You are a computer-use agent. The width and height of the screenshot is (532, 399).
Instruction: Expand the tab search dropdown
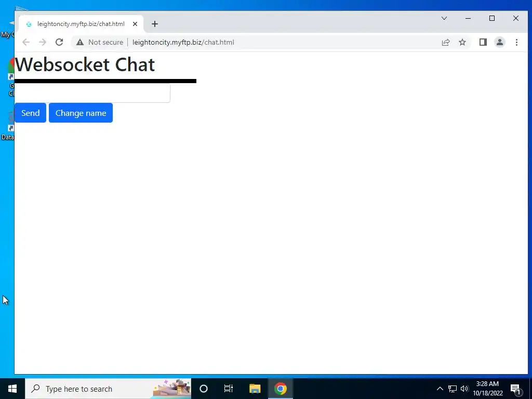[444, 18]
